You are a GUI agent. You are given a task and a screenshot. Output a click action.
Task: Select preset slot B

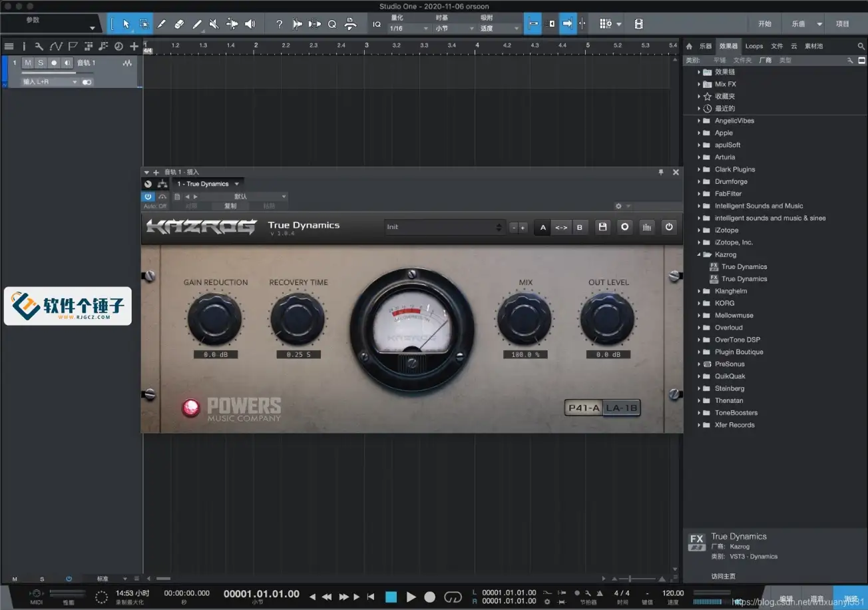pyautogui.click(x=580, y=227)
